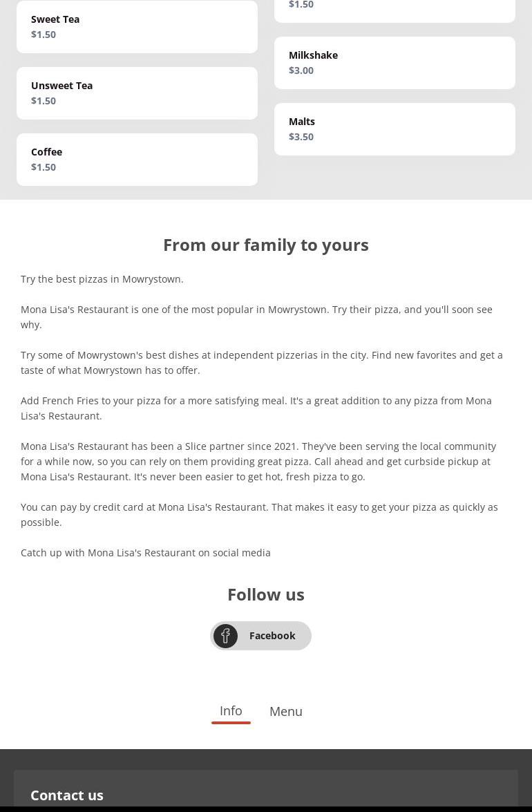The image size is (532, 812).
Task: Choose the Unsweet Tea item card
Action: coord(137,93)
